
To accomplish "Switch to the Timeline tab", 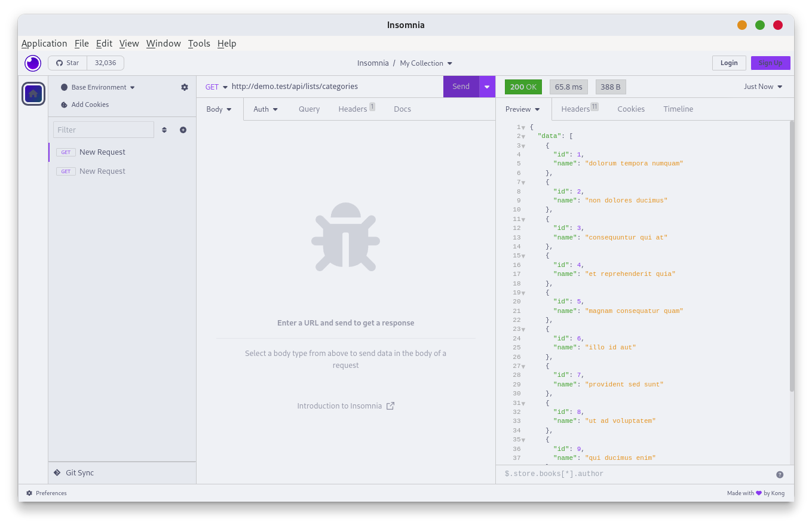I will click(x=678, y=109).
